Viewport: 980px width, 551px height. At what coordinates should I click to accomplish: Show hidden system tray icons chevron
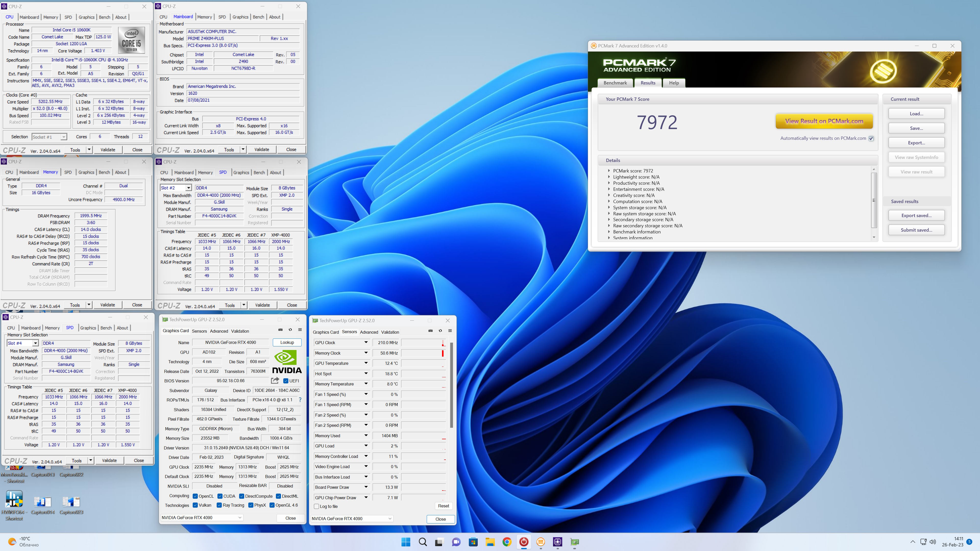[x=913, y=542]
